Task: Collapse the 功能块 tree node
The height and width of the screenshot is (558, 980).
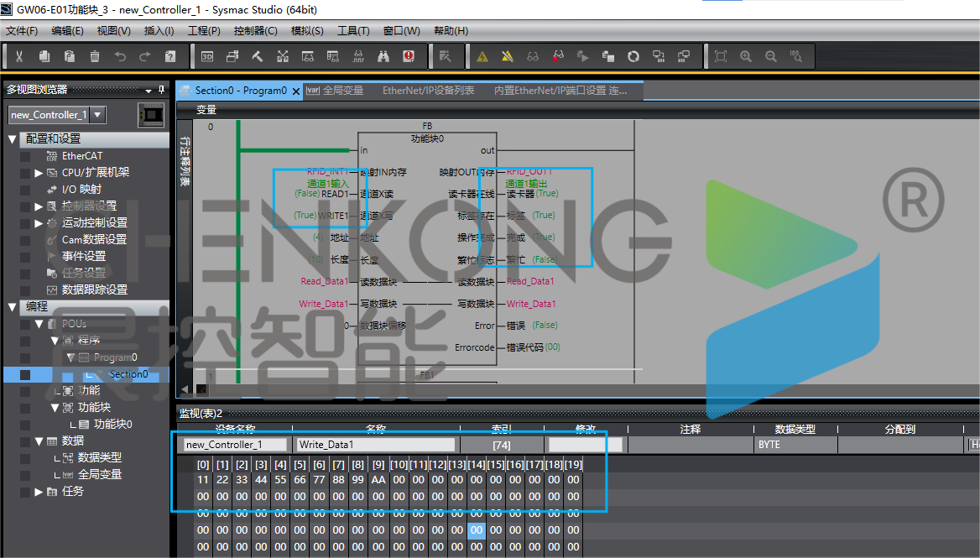Action: 55,408
